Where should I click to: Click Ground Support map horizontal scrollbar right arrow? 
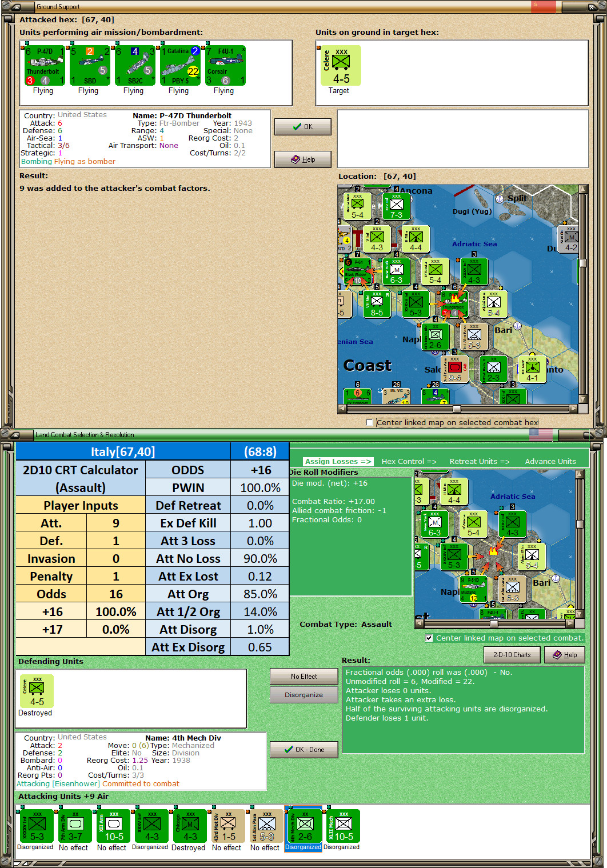coord(573,409)
